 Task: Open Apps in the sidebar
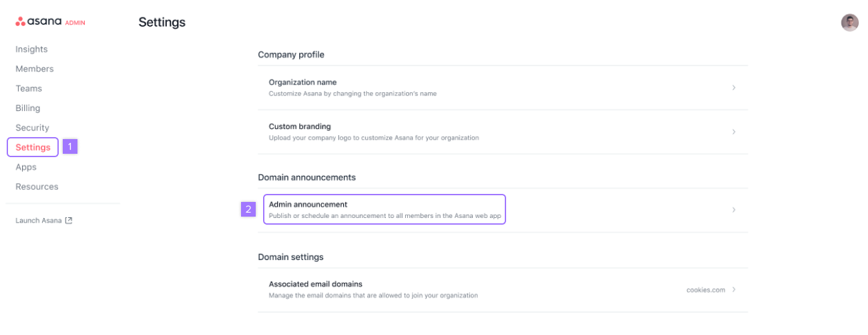click(26, 167)
